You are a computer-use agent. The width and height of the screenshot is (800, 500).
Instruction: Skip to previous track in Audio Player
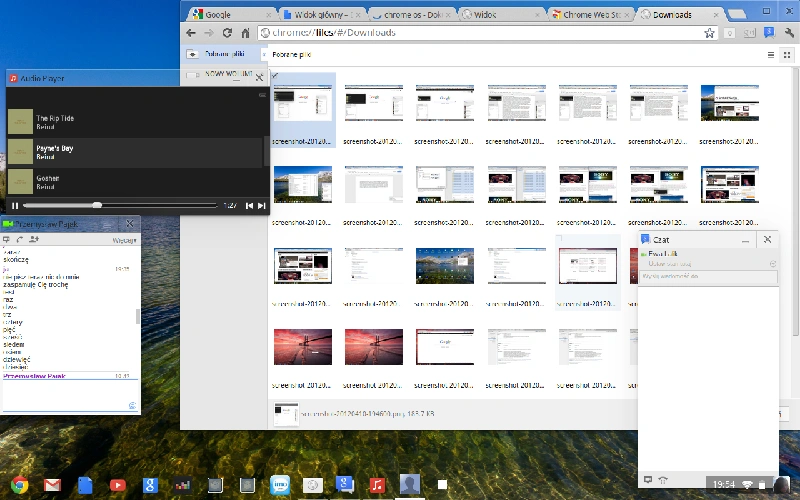[249, 206]
